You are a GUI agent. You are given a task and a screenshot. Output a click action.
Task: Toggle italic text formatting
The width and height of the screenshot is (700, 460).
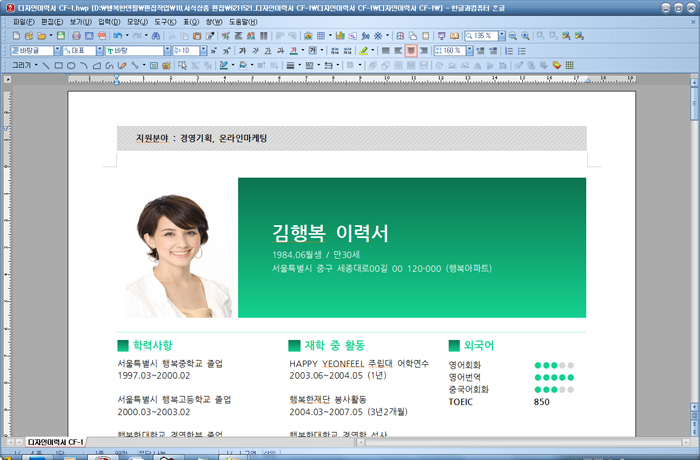pyautogui.click(x=255, y=51)
